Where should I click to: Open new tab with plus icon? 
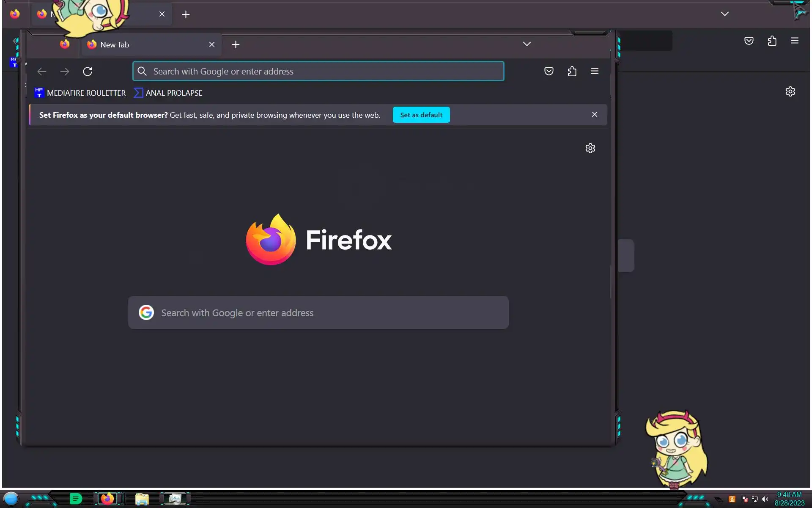[236, 44]
